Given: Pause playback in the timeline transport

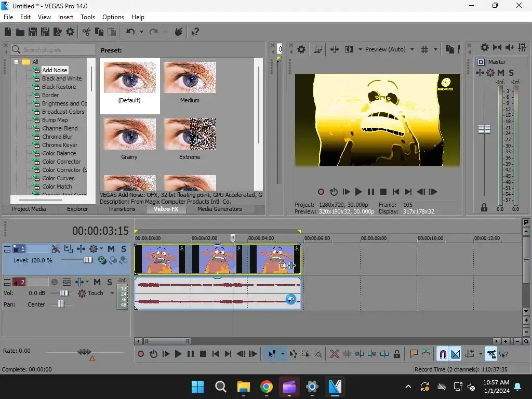Looking at the screenshot, I should point(191,354).
